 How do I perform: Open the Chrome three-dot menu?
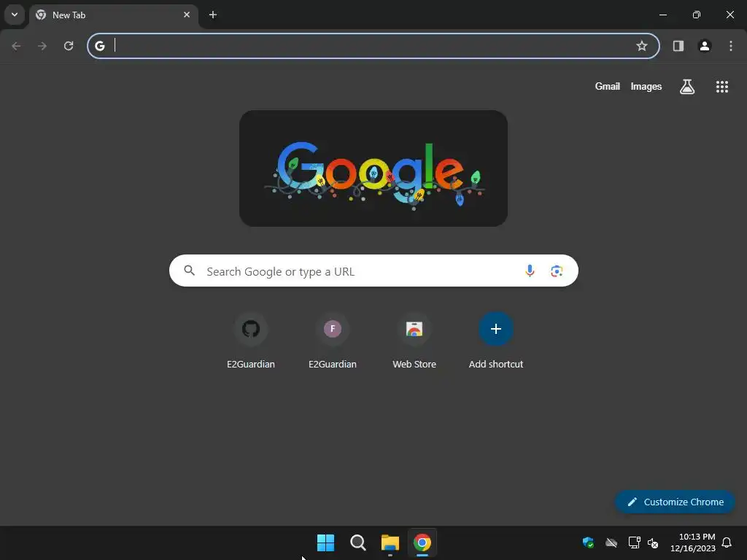(731, 46)
